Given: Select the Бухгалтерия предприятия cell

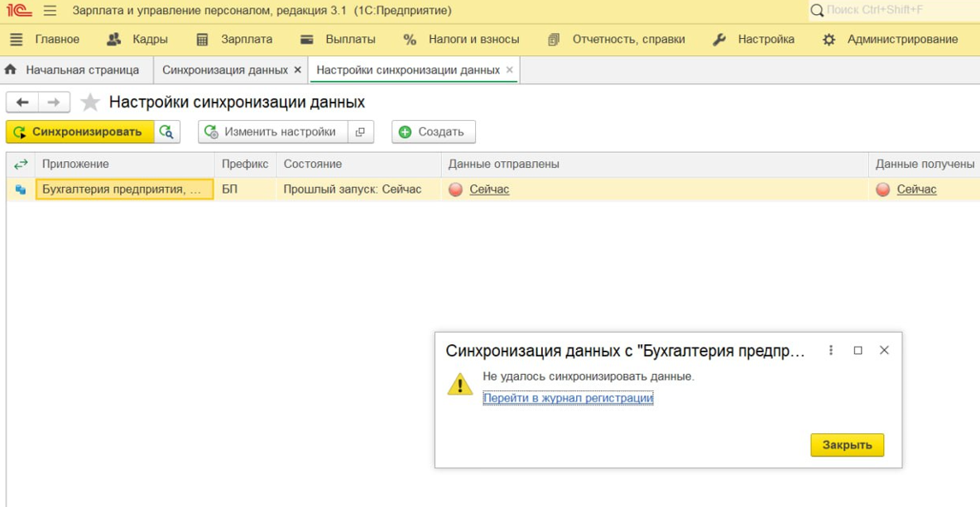Looking at the screenshot, I should click(124, 189).
